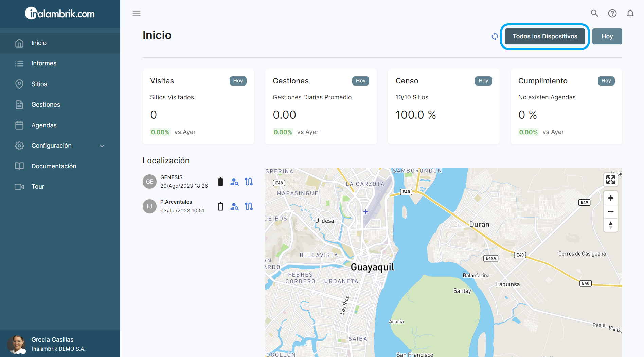Click the Guayaquil label on the map
This screenshot has width=644, height=357.
point(372,267)
